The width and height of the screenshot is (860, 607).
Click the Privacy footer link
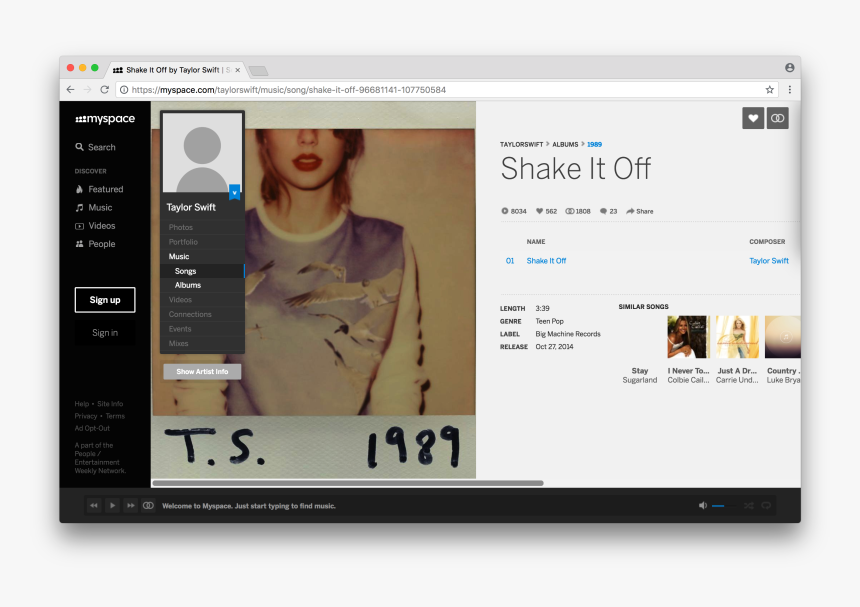coord(86,416)
